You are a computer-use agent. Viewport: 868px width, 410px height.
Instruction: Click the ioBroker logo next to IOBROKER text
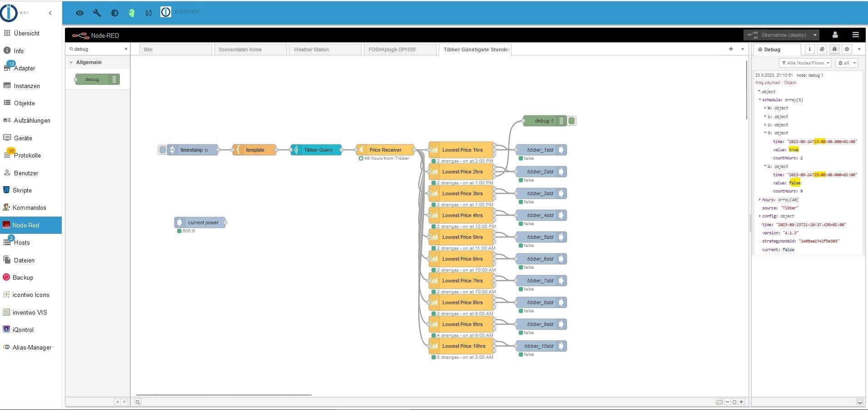(166, 12)
